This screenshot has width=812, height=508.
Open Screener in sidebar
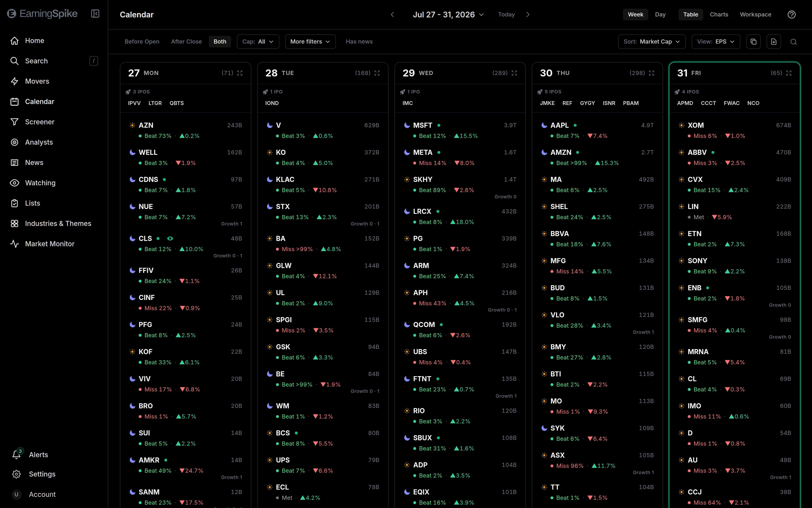[x=54, y=122]
